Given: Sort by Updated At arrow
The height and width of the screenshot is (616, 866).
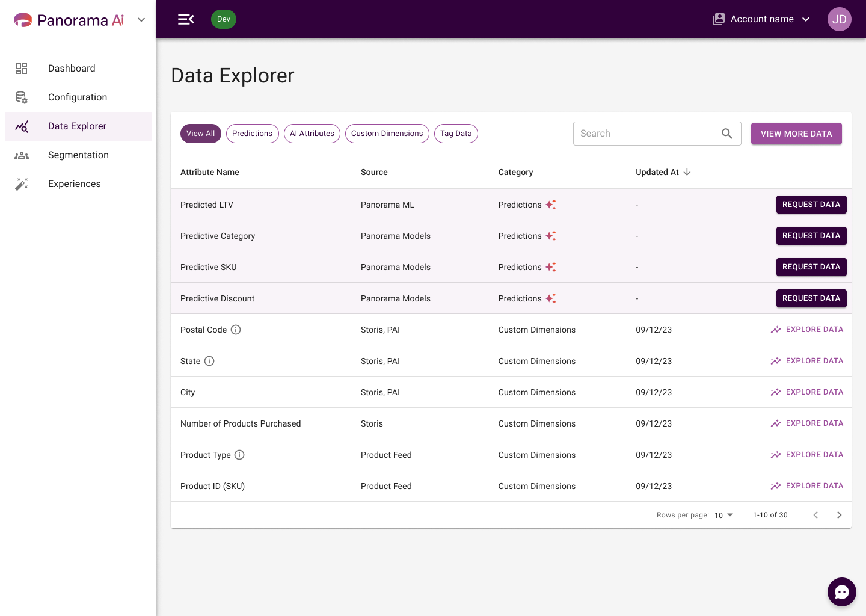Looking at the screenshot, I should [x=687, y=172].
